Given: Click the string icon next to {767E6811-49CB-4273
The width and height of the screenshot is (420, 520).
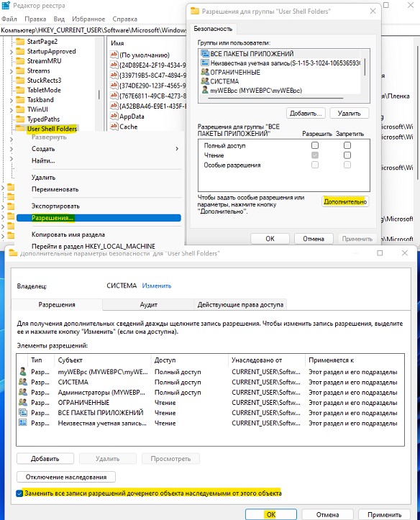Looking at the screenshot, I should click(x=114, y=96).
